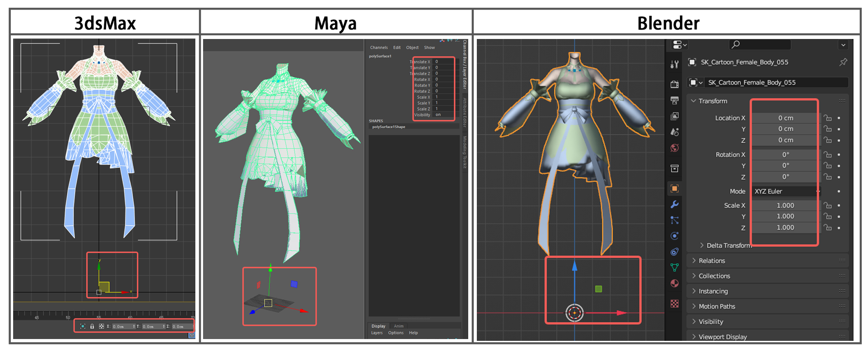
Task: Toggle lock for Blender Scale Y
Action: 828,217
